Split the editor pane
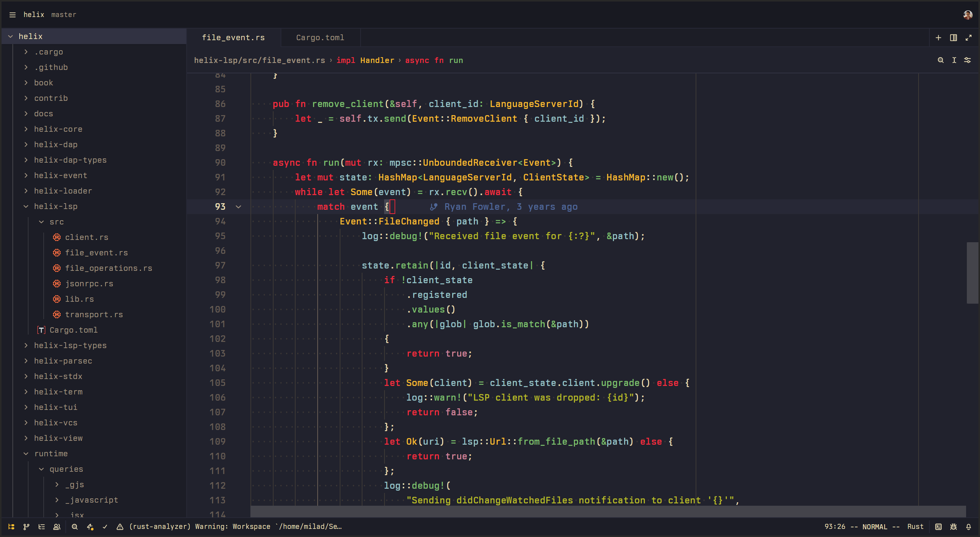The height and width of the screenshot is (537, 980). pyautogui.click(x=953, y=37)
